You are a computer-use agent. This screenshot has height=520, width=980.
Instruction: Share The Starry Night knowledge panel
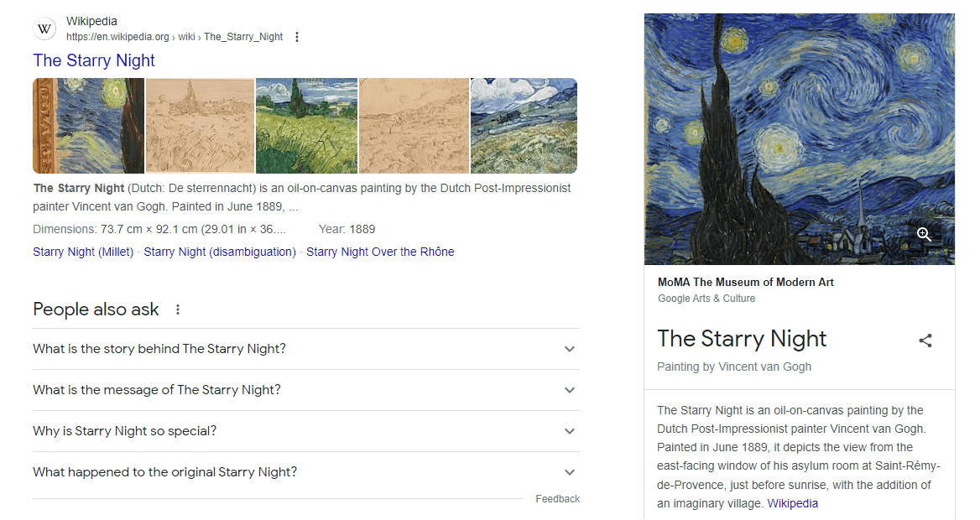[x=925, y=341]
